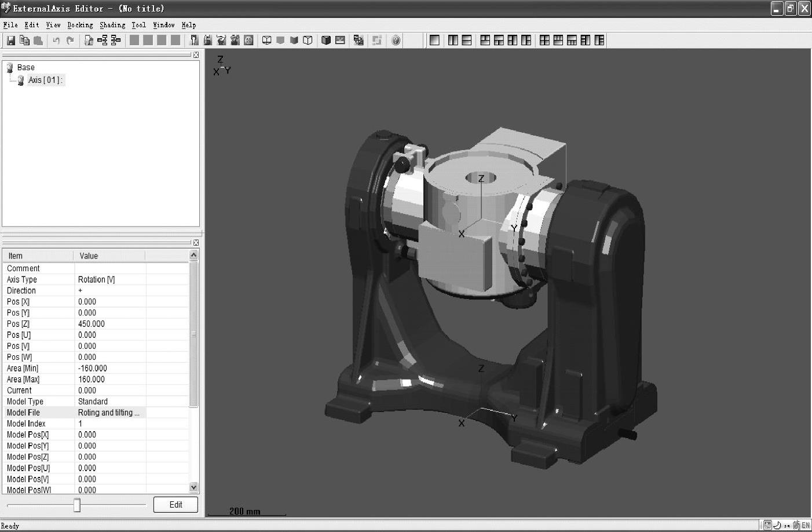
Task: Click the Copy icon in the toolbar
Action: (24, 40)
